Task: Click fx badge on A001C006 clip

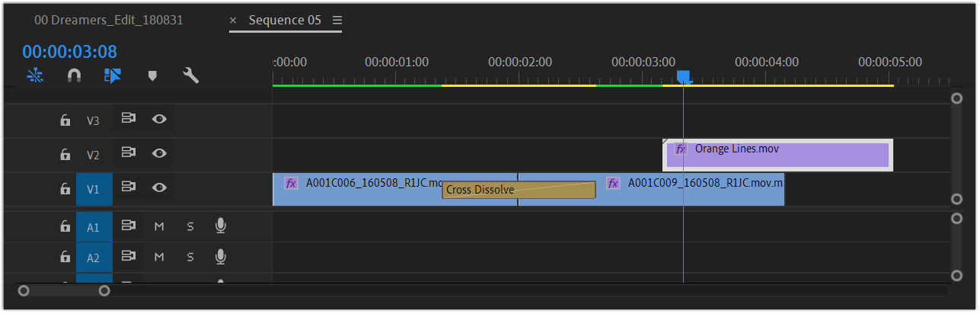Action: coord(291,183)
